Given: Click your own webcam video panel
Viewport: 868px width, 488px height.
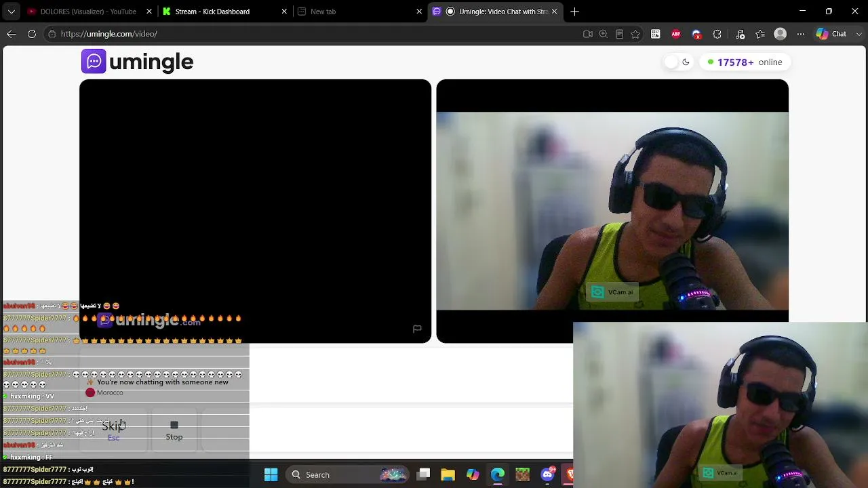Looking at the screenshot, I should [612, 211].
